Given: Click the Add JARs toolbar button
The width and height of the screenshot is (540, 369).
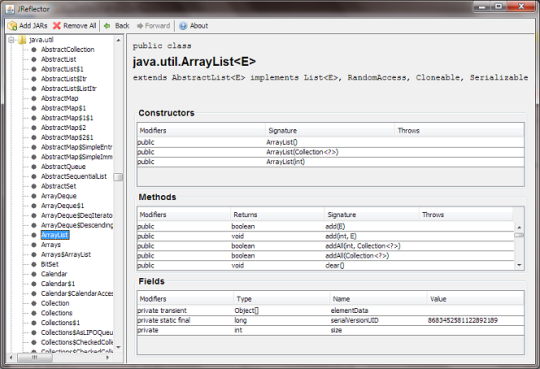Looking at the screenshot, I should pos(27,26).
